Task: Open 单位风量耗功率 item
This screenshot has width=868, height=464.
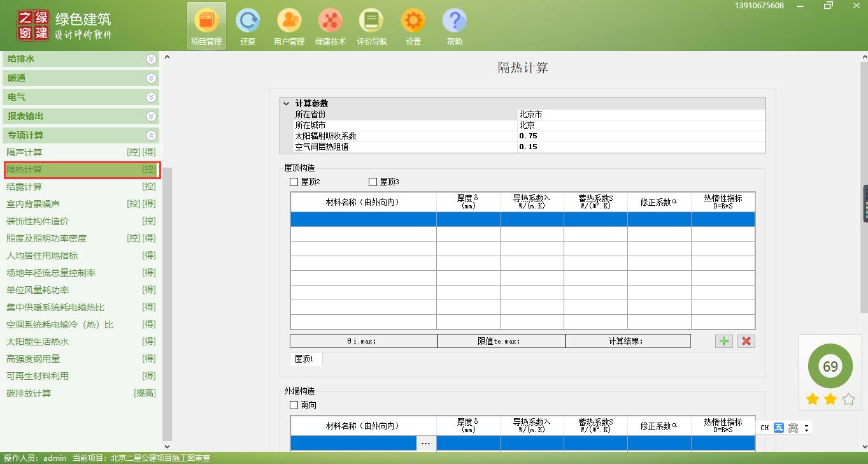Action: click(80, 290)
